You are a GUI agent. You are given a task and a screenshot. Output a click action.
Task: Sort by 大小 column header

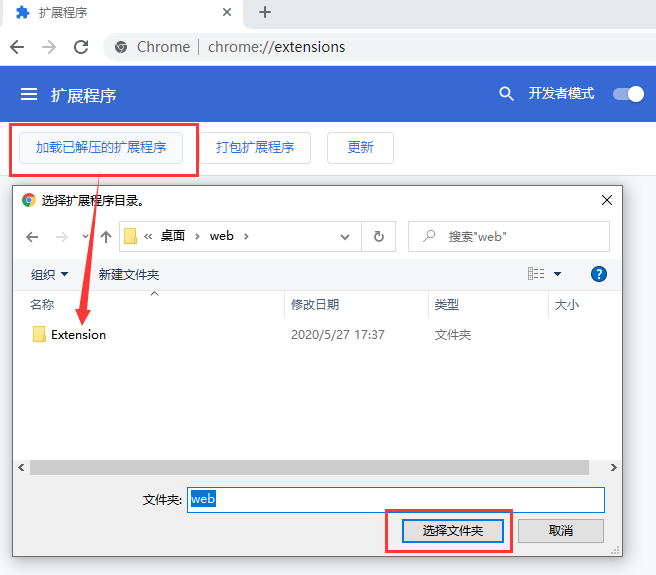tap(567, 304)
